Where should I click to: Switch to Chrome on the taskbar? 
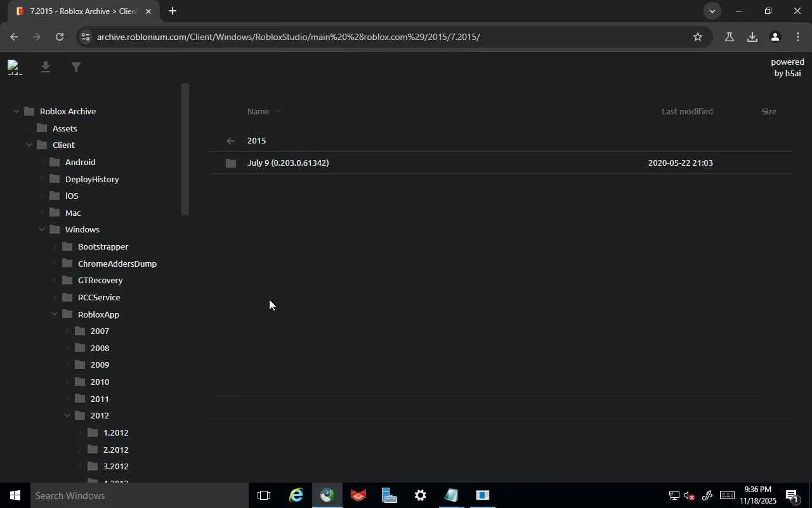click(x=327, y=495)
